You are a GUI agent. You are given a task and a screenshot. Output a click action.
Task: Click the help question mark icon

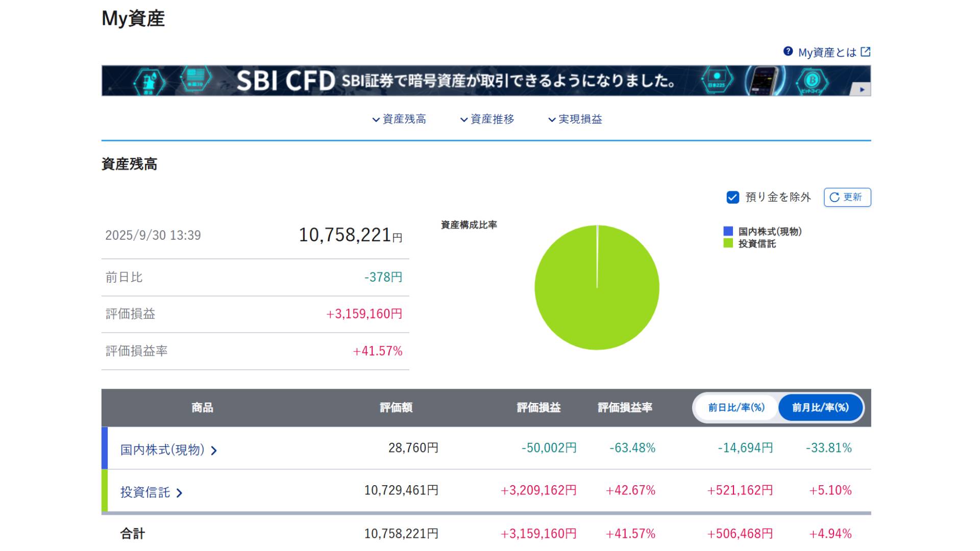click(788, 52)
